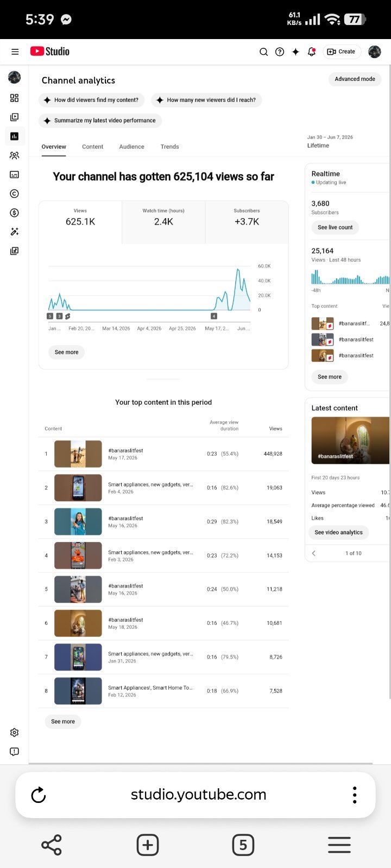Switch to the Audience tab
The image size is (391, 868).
point(131,146)
